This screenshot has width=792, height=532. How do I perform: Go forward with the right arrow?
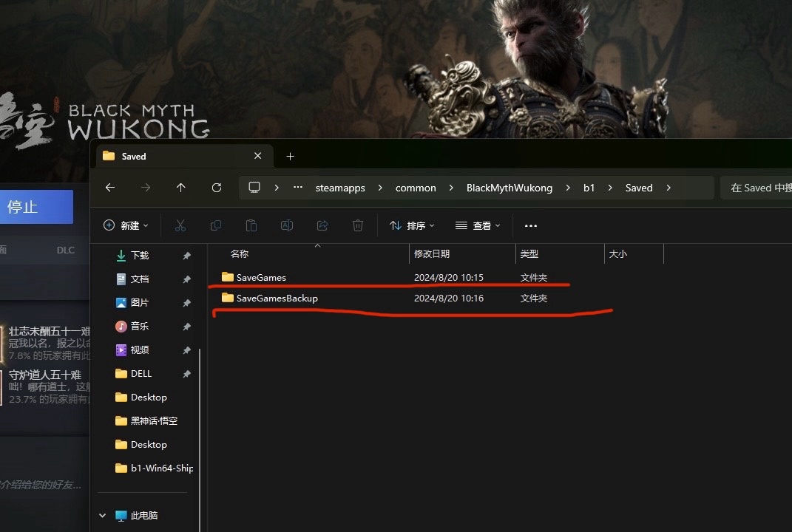146,188
